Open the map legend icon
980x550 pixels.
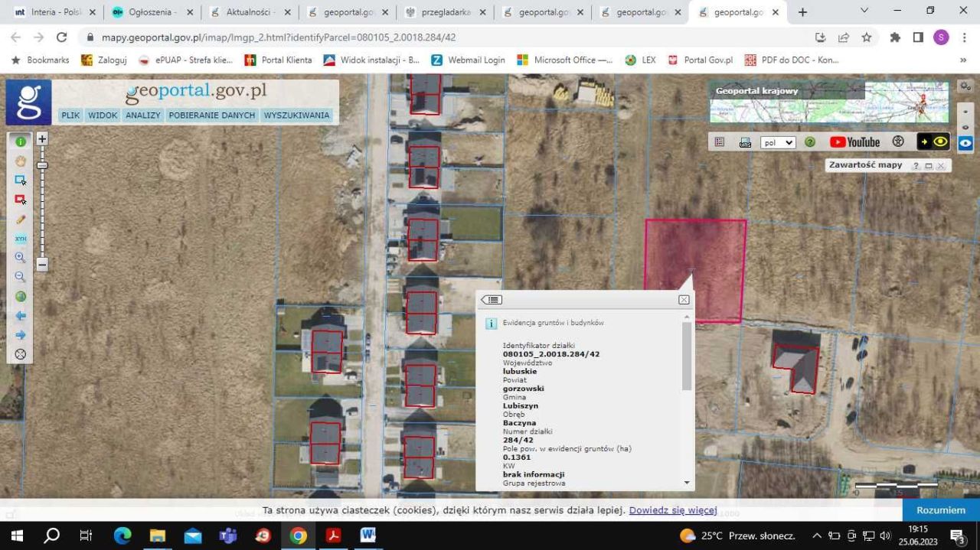pos(719,142)
